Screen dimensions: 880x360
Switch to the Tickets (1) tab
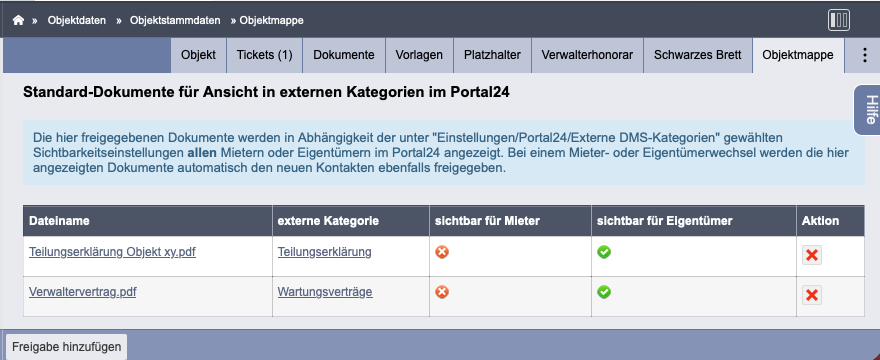tap(264, 55)
